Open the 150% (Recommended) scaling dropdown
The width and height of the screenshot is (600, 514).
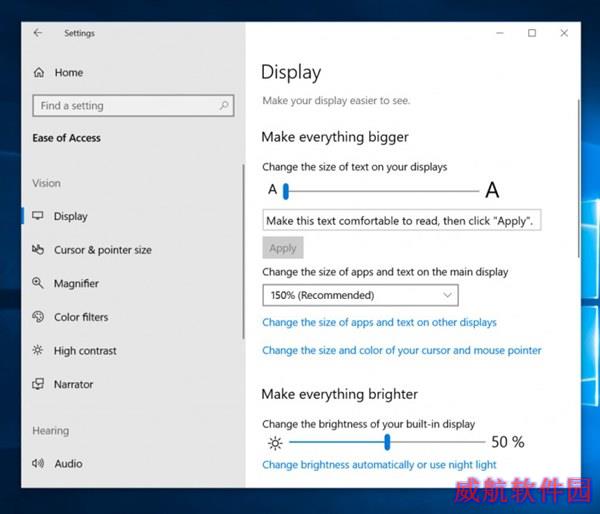coord(360,295)
